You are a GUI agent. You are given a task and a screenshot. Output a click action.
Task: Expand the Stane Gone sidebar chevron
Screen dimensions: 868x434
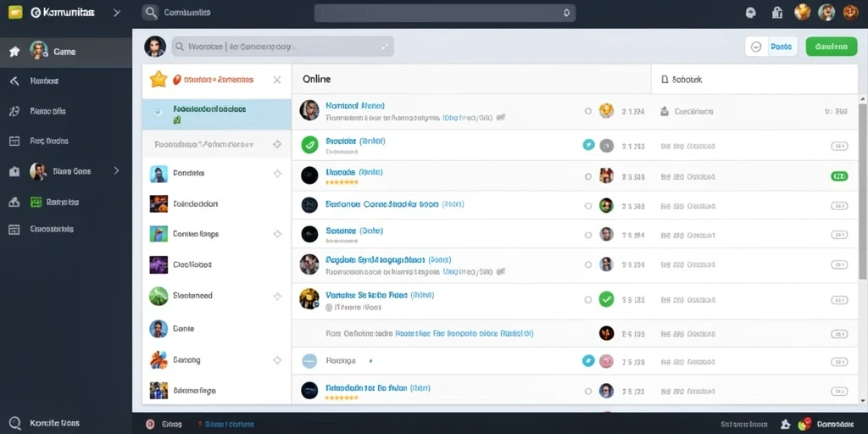point(116,171)
